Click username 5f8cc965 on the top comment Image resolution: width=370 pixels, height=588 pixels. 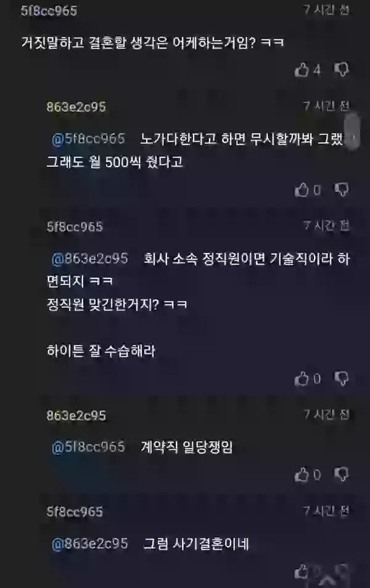point(49,10)
